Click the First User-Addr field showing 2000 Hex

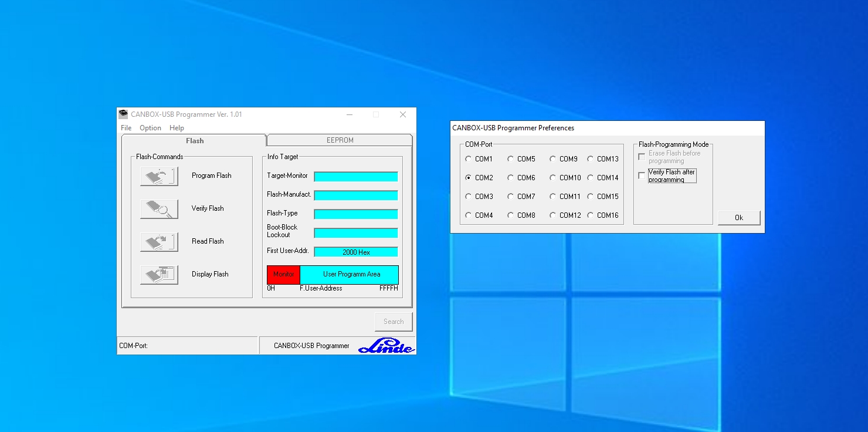pyautogui.click(x=355, y=251)
